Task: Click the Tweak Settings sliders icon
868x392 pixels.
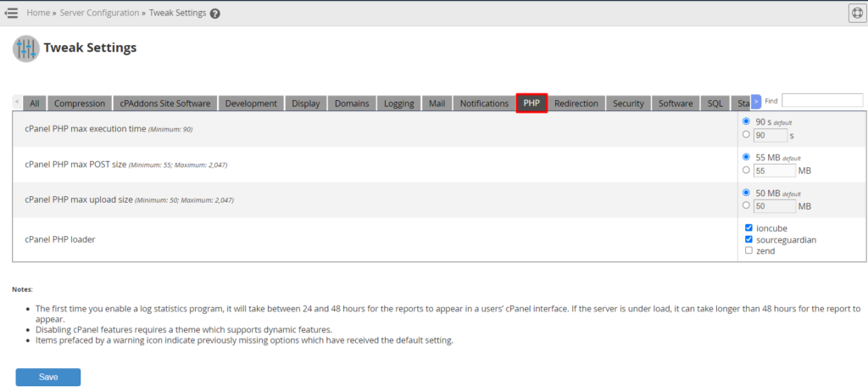Action: [26, 49]
